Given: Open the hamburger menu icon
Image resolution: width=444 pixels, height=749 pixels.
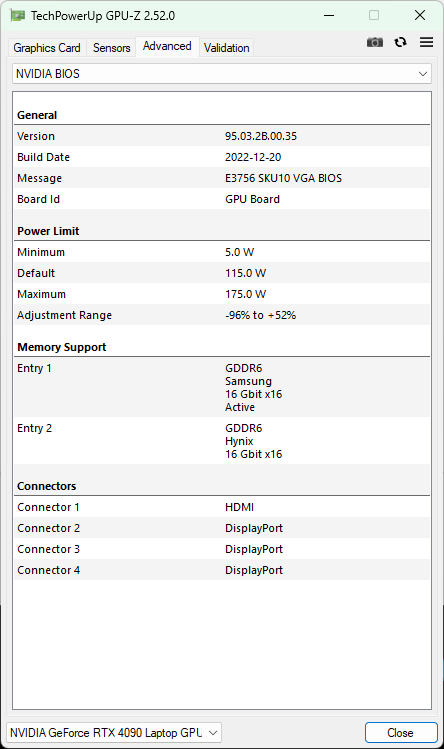Looking at the screenshot, I should [x=426, y=42].
